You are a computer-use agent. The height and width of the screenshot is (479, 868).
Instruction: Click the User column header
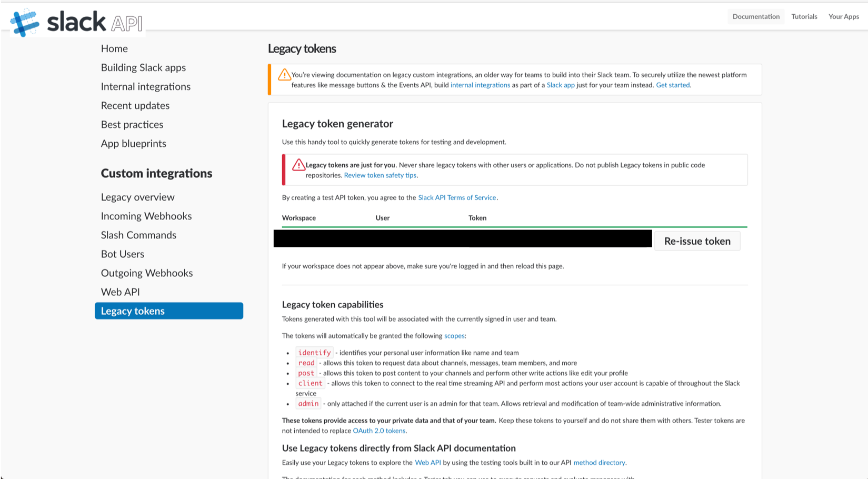383,218
